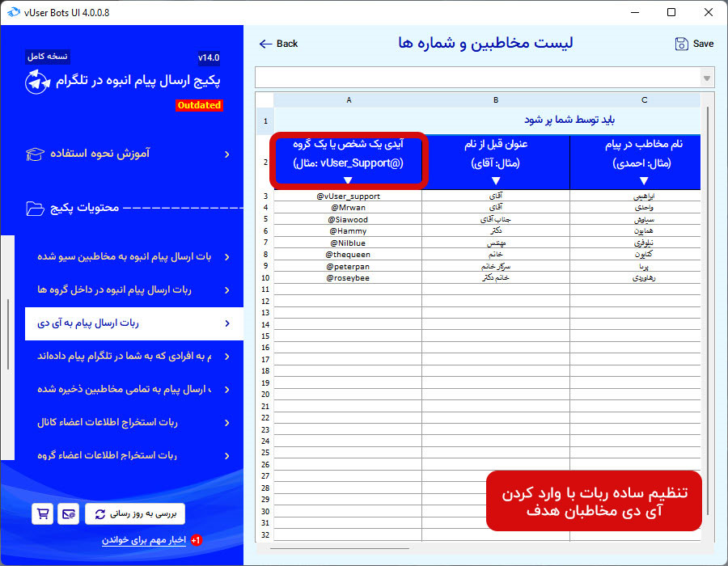Click the vUser app logo in title bar
Viewport: 728px width, 566px height.
coord(14,12)
